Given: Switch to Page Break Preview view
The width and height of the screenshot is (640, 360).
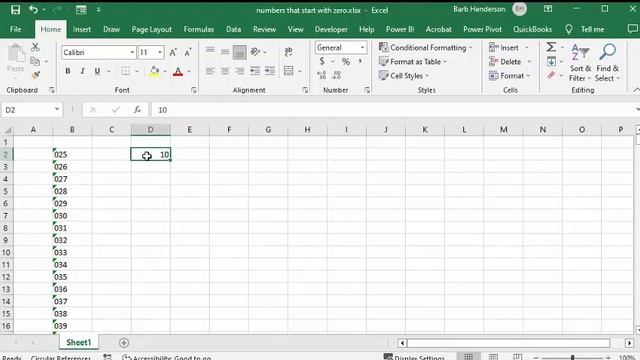Looking at the screenshot, I should tap(518, 357).
